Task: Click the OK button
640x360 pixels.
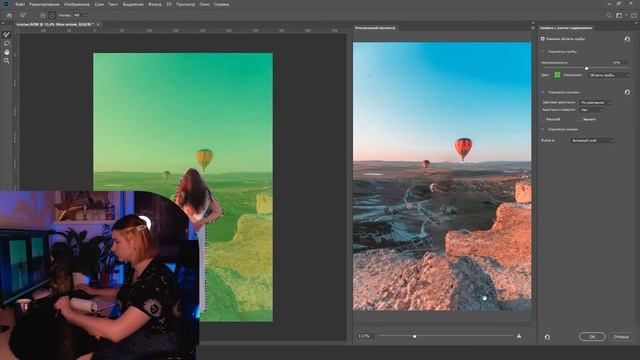Action: (592, 337)
